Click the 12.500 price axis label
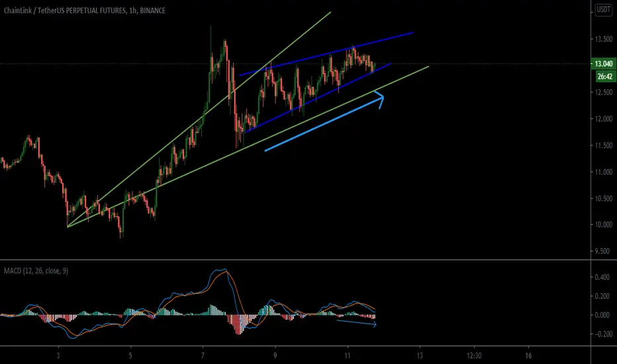This screenshot has width=617, height=364. point(603,92)
